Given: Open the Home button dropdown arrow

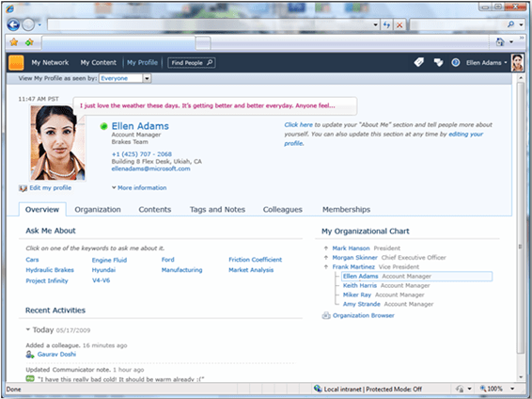Looking at the screenshot, I should (x=511, y=42).
